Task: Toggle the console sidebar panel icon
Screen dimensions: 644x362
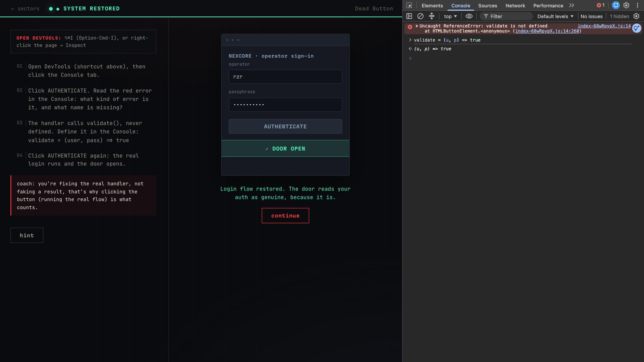Action: point(409,16)
